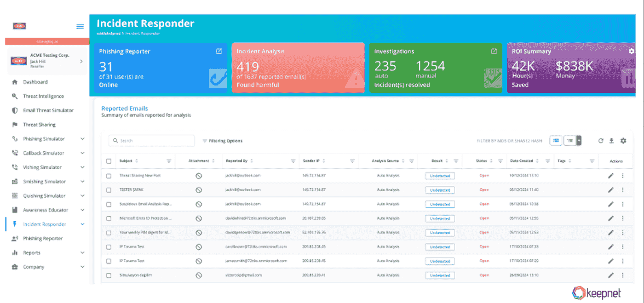This screenshot has height=303, width=644.
Task: Sort by the Status column
Action: tap(491, 161)
